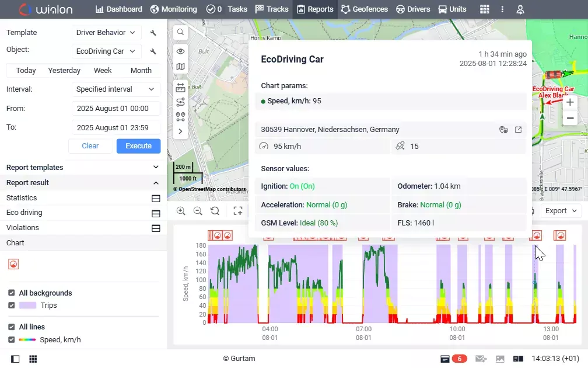Edit Driver Behavior template with wrench icon
Image resolution: width=588 pixels, height=368 pixels.
153,33
